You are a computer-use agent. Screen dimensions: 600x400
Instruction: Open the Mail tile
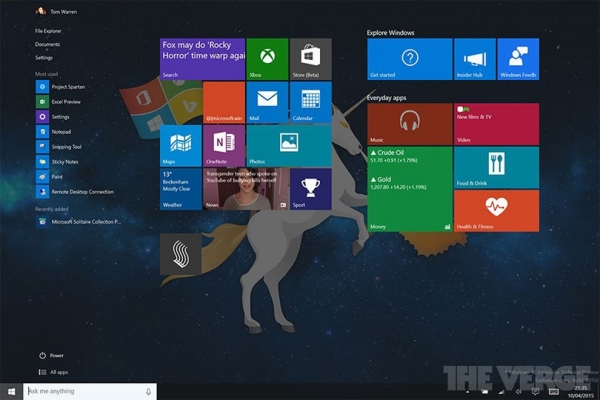pyautogui.click(x=267, y=102)
